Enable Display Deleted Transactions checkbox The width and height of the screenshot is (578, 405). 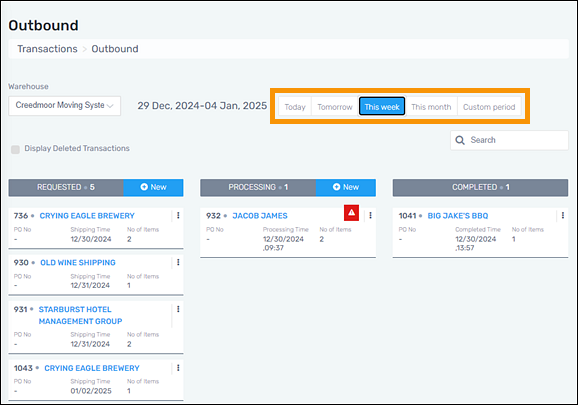tap(15, 149)
